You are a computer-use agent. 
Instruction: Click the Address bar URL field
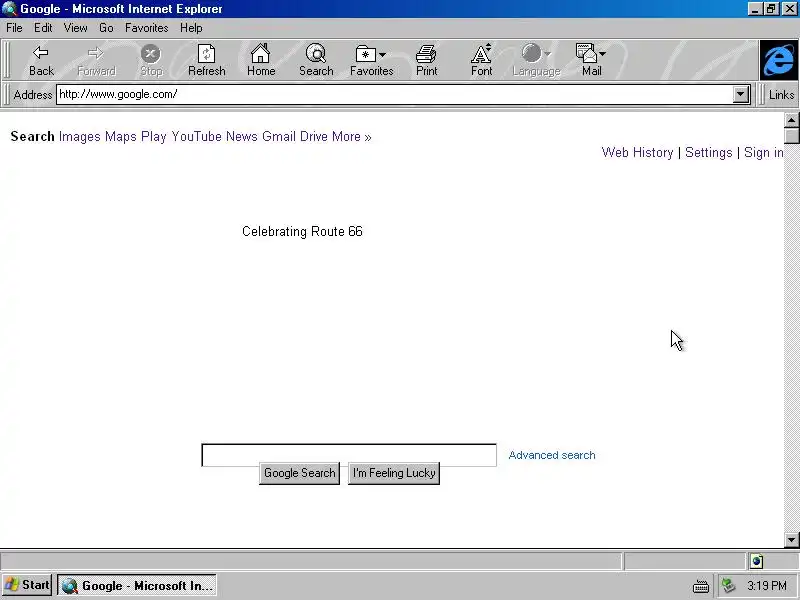point(395,94)
